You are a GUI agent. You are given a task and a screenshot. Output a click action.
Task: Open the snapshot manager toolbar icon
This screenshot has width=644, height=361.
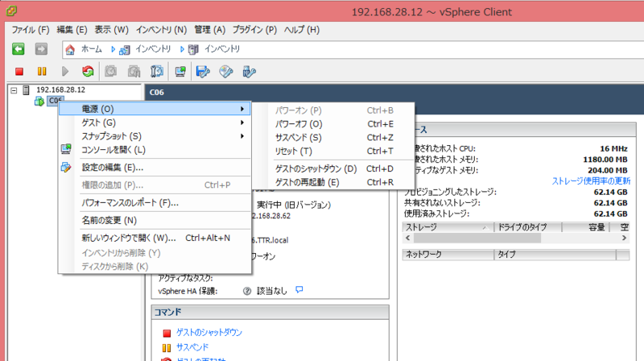(x=157, y=72)
